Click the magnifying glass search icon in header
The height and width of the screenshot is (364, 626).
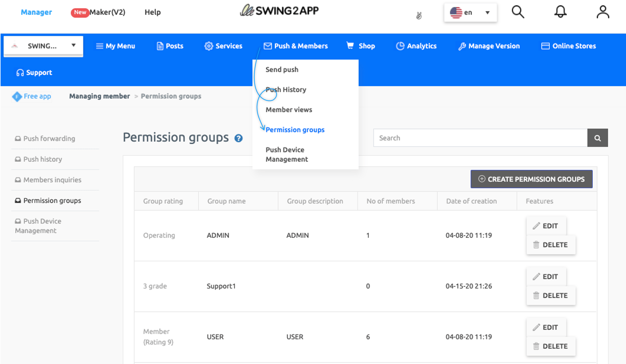pyautogui.click(x=518, y=12)
